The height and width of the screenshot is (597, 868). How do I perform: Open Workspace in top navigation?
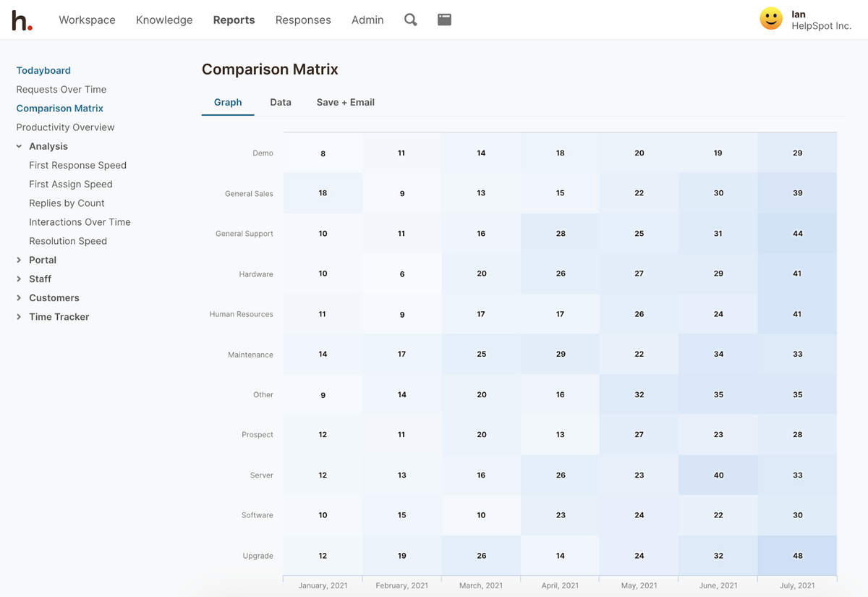(87, 20)
